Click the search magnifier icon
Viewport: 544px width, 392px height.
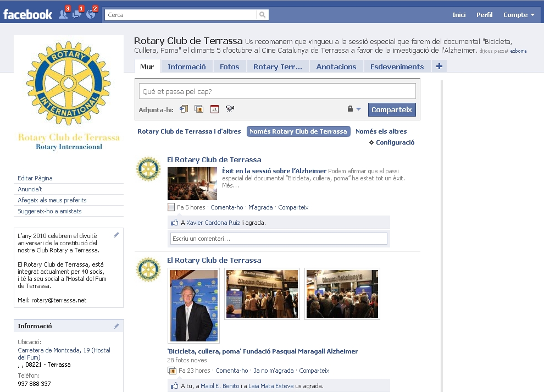(263, 15)
